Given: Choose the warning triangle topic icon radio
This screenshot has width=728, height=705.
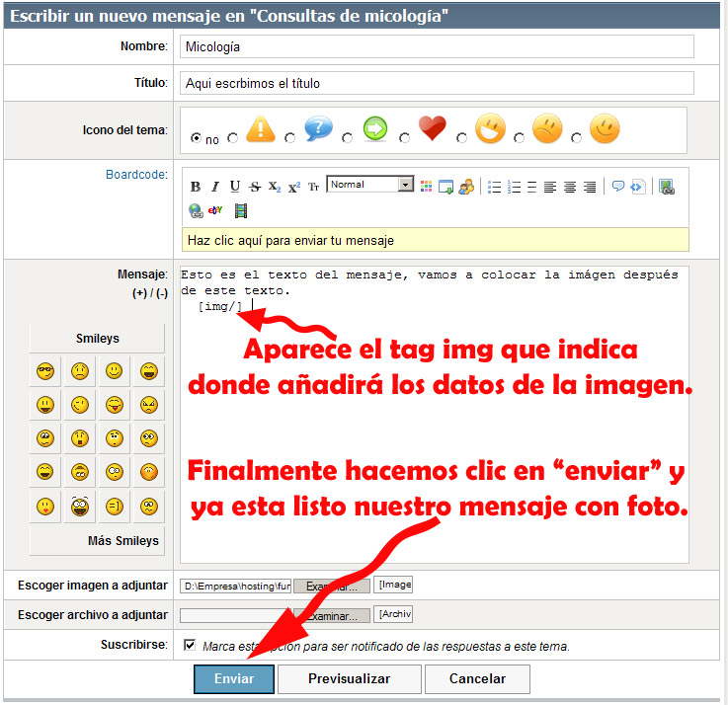Looking at the screenshot, I should pyautogui.click(x=233, y=138).
